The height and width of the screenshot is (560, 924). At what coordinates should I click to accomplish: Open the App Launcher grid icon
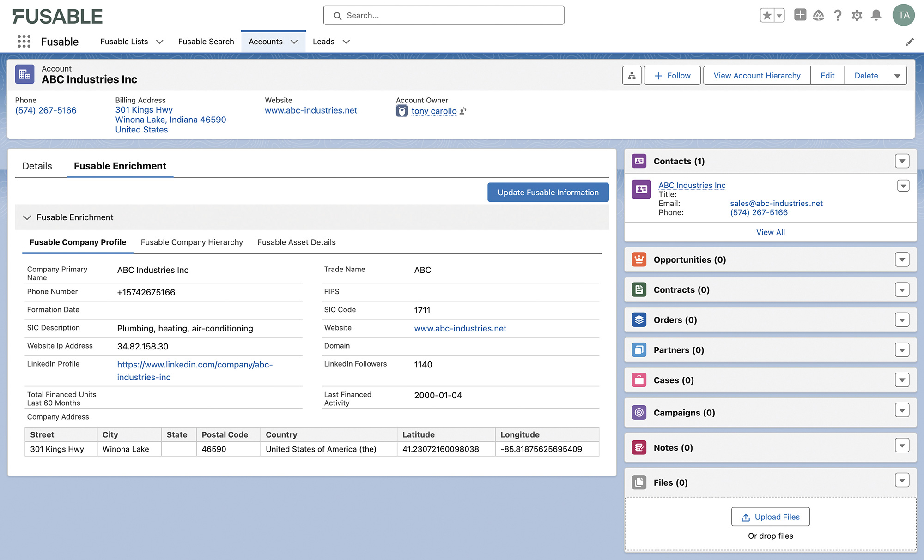click(x=23, y=42)
